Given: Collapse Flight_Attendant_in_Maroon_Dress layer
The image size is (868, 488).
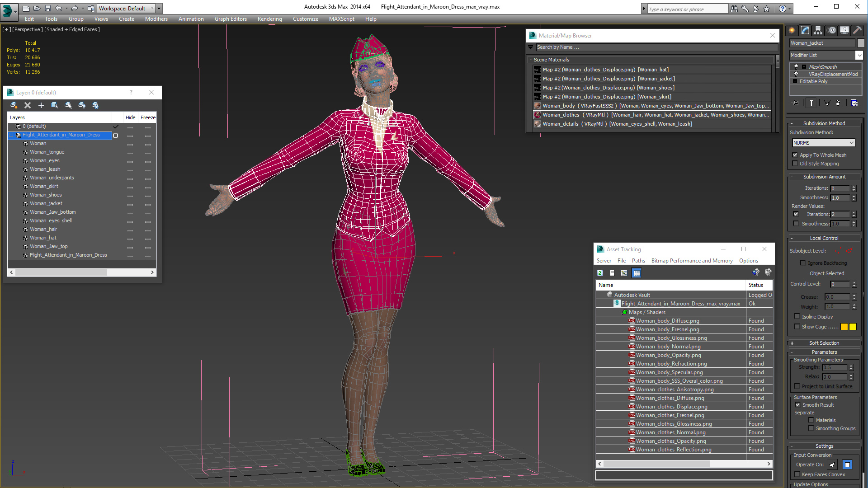Looking at the screenshot, I should pos(12,135).
